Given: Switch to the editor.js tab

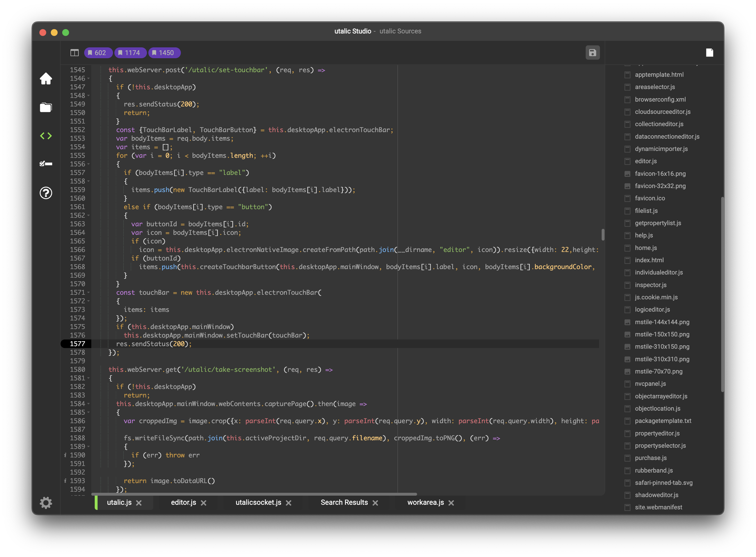Looking at the screenshot, I should pyautogui.click(x=183, y=502).
